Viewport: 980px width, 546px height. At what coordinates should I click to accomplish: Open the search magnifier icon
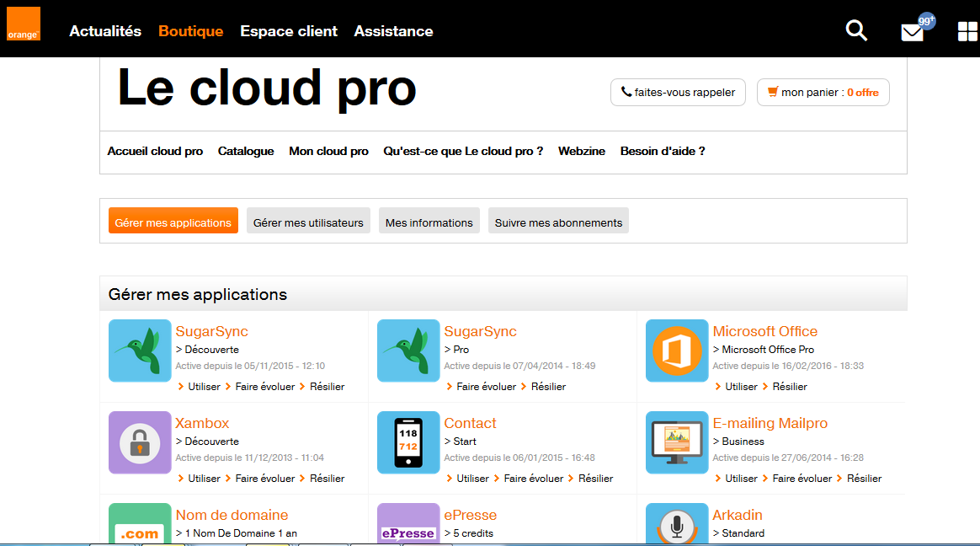click(x=856, y=30)
